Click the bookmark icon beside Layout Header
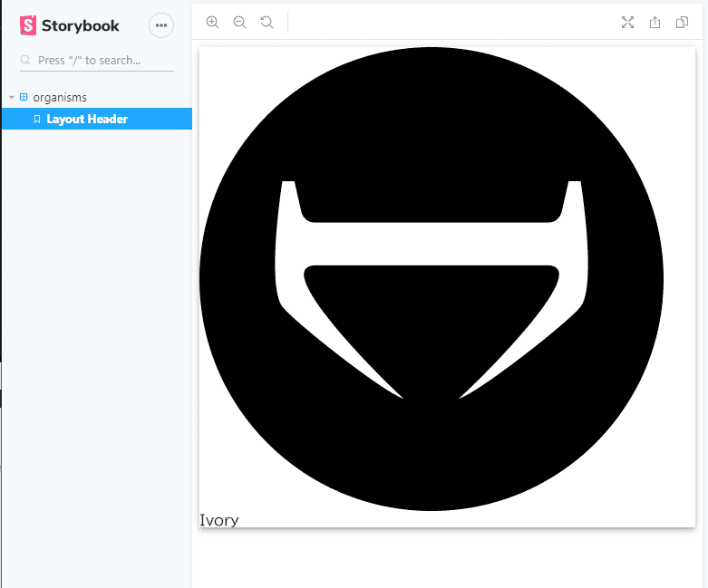The height and width of the screenshot is (588, 708). point(37,119)
